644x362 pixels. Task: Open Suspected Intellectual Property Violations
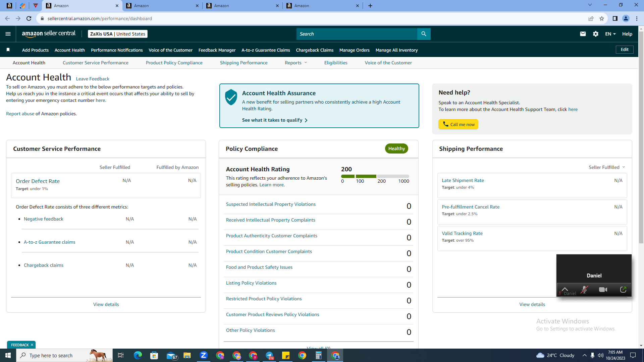(271, 204)
